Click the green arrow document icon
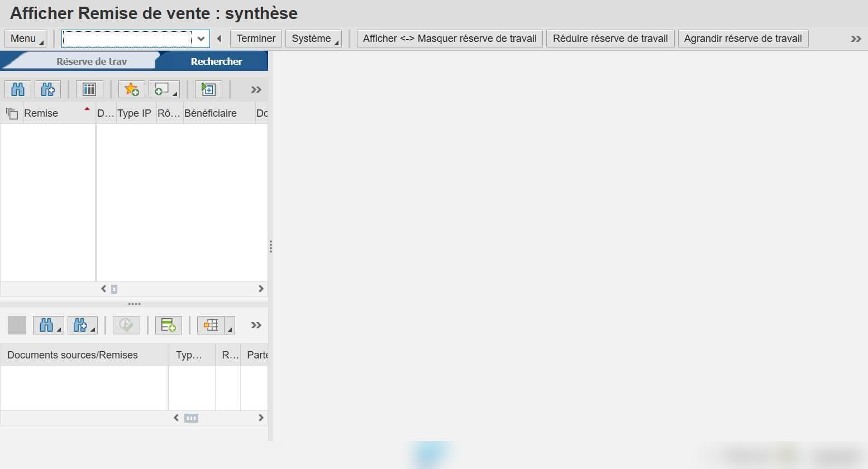868x469 pixels. click(208, 89)
